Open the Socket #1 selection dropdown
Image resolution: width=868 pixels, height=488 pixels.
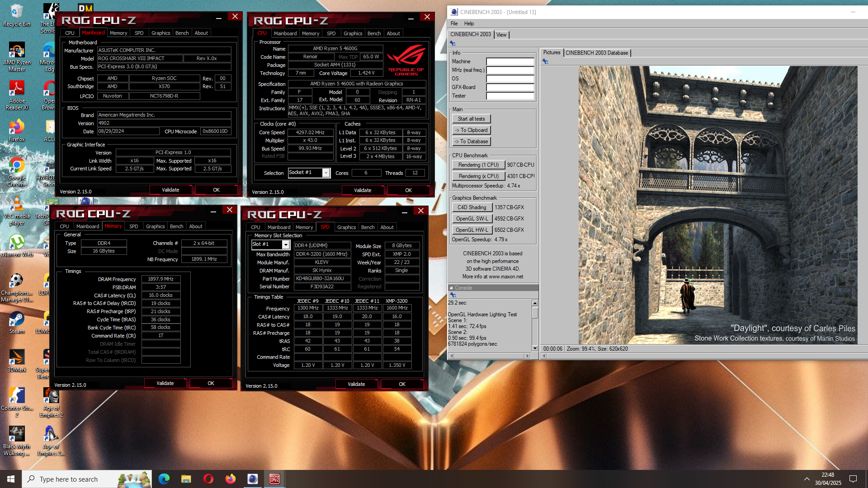pos(326,173)
